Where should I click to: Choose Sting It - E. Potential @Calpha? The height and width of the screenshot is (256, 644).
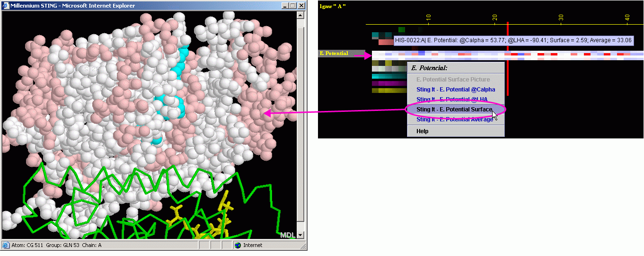click(x=456, y=90)
